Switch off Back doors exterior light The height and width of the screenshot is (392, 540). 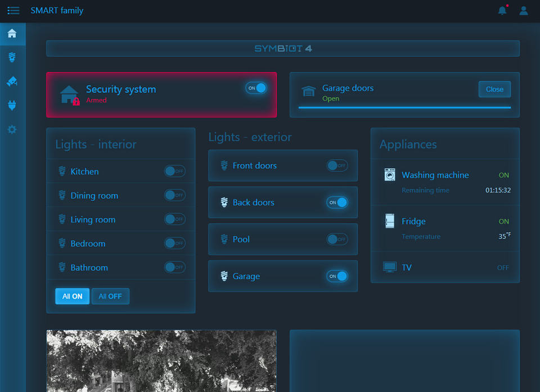[x=337, y=202]
